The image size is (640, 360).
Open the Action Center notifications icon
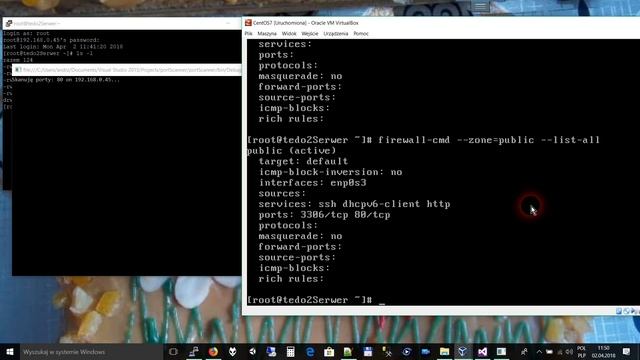pyautogui.click(x=626, y=351)
